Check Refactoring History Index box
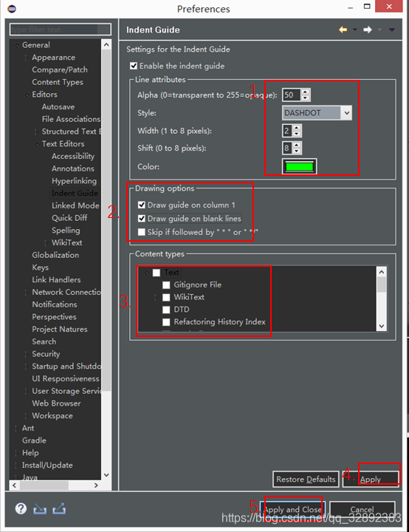409x532 pixels. (166, 322)
